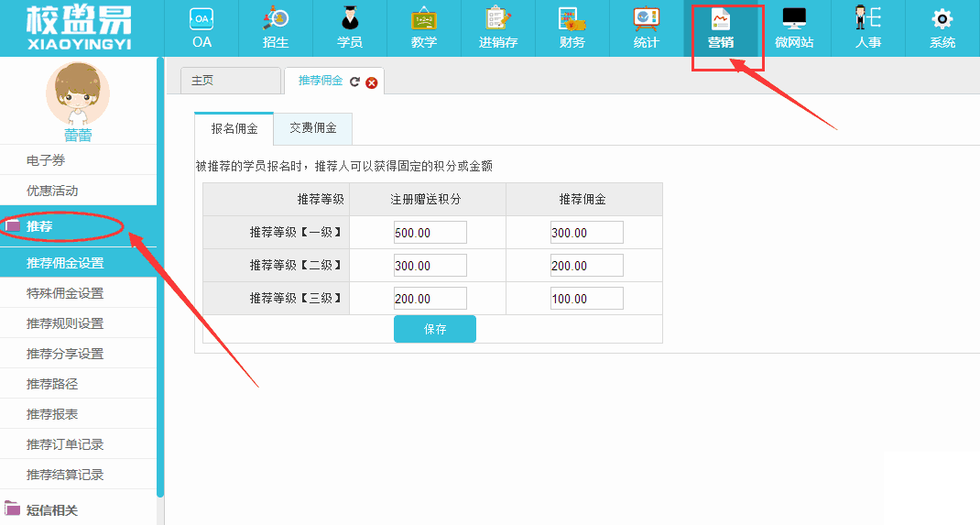This screenshot has width=980, height=525.
Task: Edit level-one 推荐佣金 field 300.00
Action: point(587,233)
